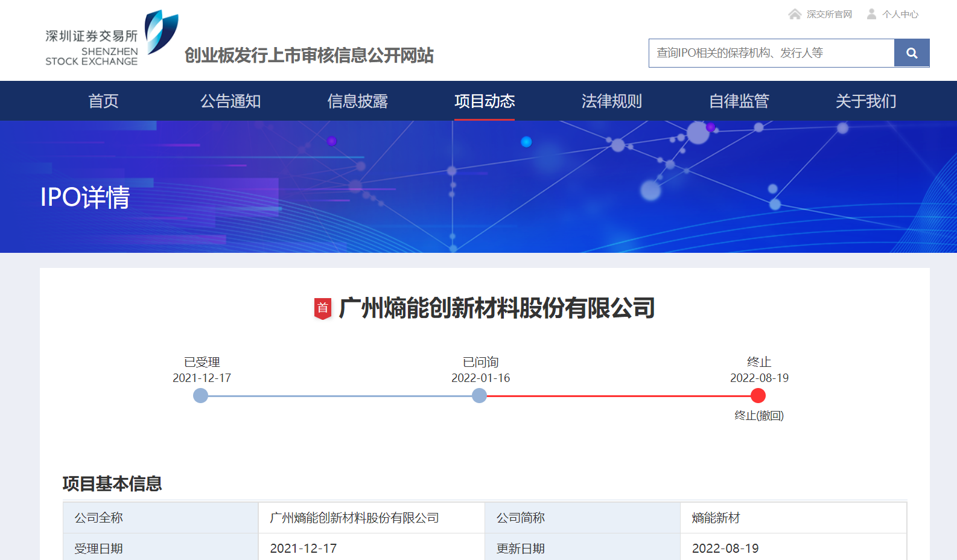Click the person icon beside 个人中心
The height and width of the screenshot is (560, 957).
coord(871,14)
